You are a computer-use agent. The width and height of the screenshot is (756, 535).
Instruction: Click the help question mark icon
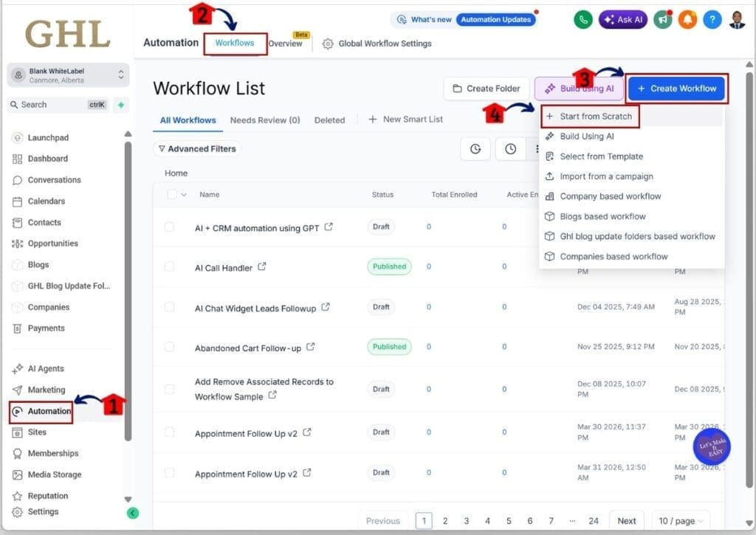pyautogui.click(x=712, y=20)
